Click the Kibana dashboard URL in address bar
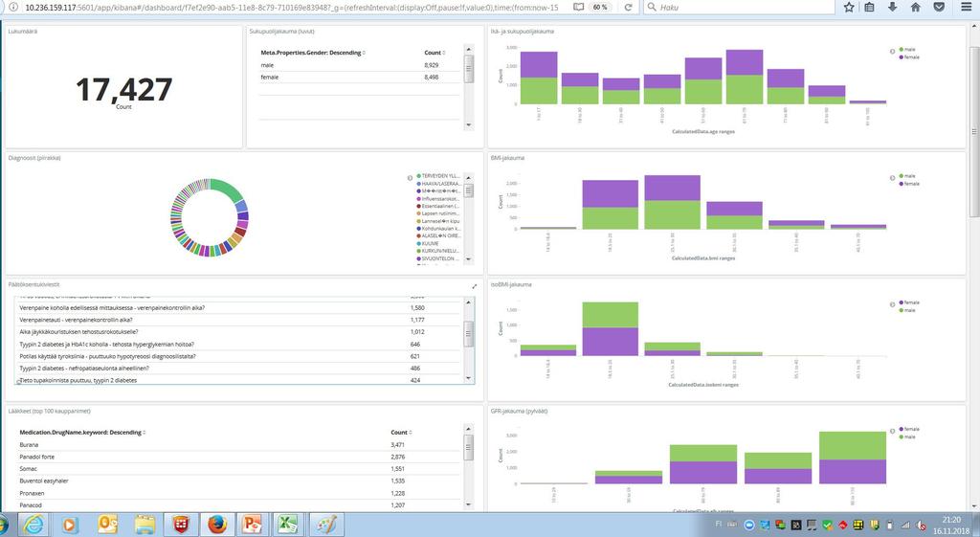This screenshot has height=537, width=980. click(x=292, y=7)
